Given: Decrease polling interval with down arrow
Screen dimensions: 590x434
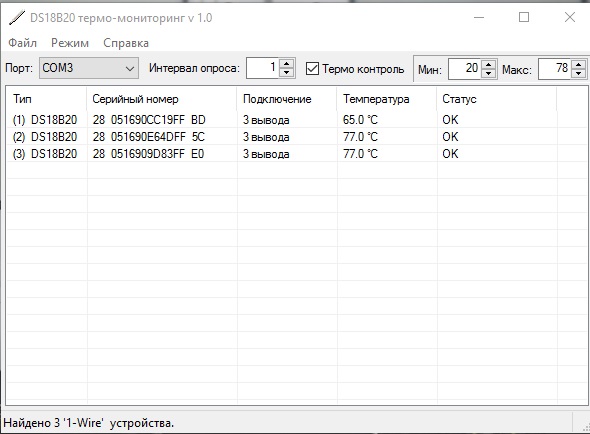Looking at the screenshot, I should (286, 73).
